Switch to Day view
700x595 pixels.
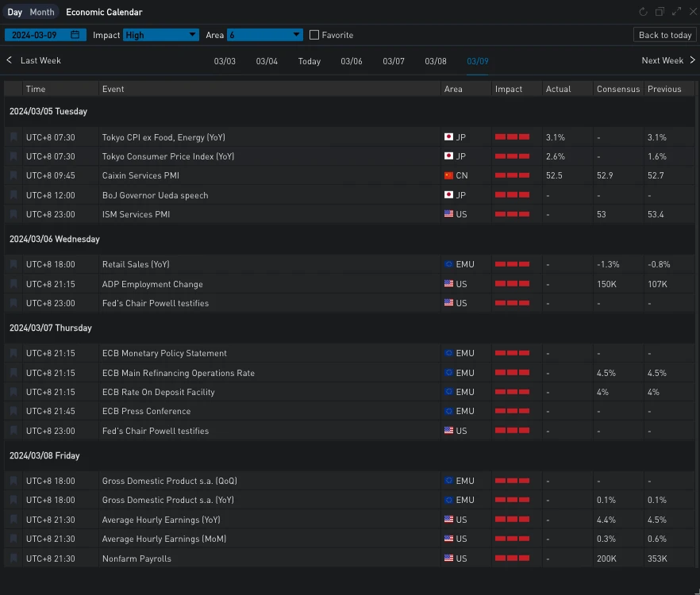(15, 12)
